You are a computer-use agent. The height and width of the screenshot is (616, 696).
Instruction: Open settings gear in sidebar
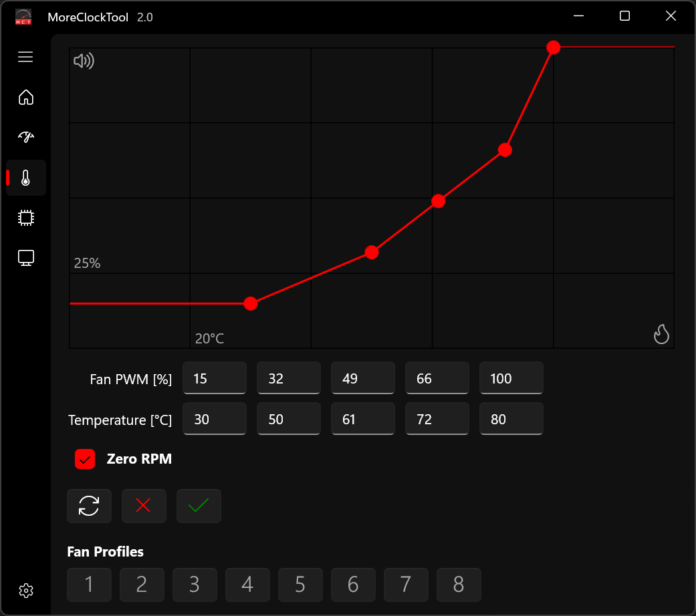click(x=26, y=591)
